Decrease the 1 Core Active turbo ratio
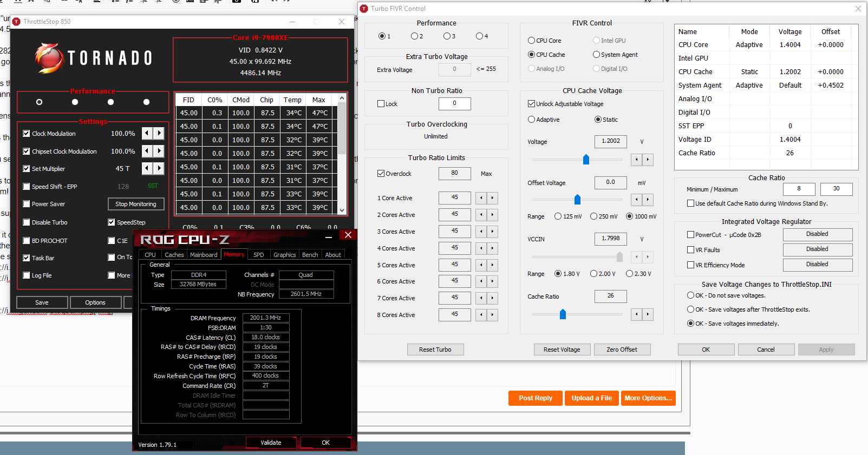This screenshot has height=455, width=868. point(481,198)
